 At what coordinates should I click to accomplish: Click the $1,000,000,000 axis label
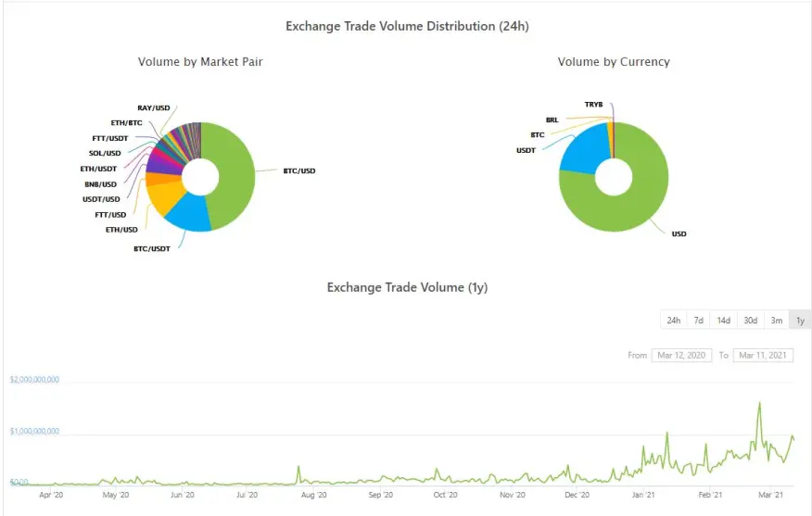pyautogui.click(x=34, y=431)
